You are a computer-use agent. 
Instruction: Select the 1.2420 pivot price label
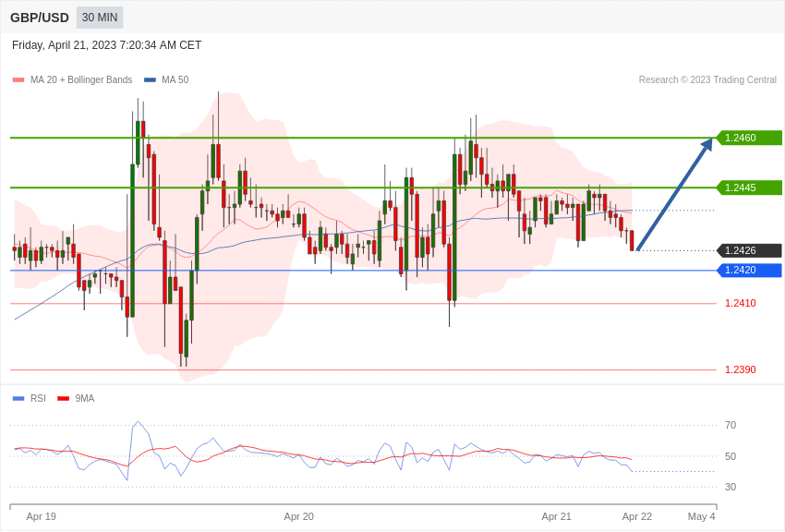pyautogui.click(x=749, y=271)
